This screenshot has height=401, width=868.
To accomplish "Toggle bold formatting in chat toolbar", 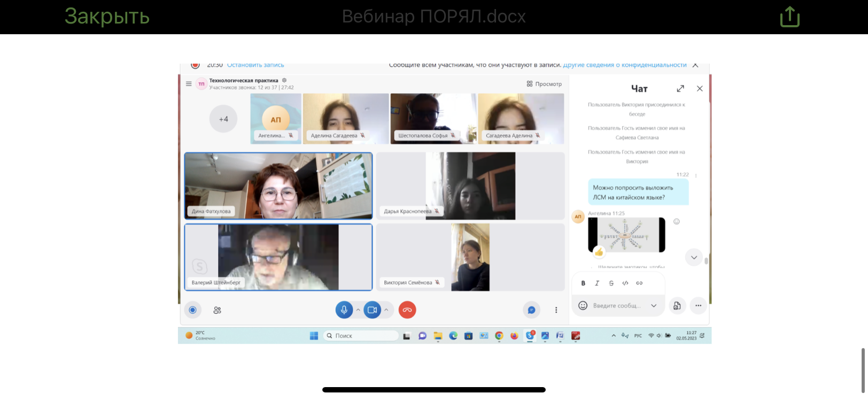I will point(583,283).
